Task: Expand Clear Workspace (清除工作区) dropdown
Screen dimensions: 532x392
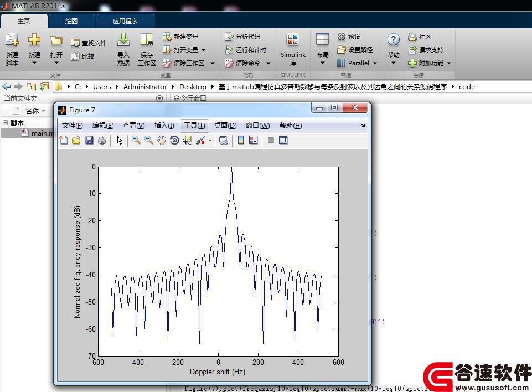Action: [x=213, y=63]
